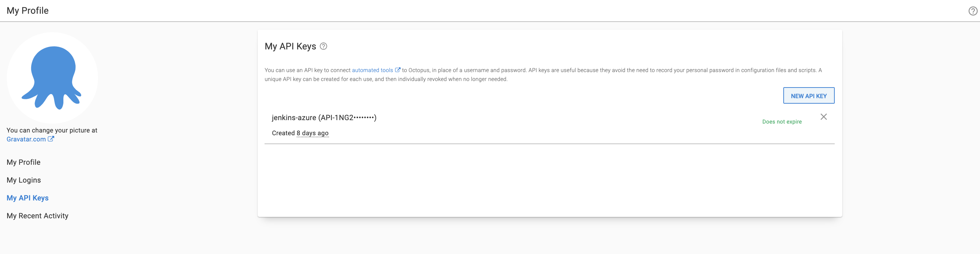Viewport: 980px width, 254px height.
Task: Click the My API Keys card heading
Action: (x=290, y=46)
